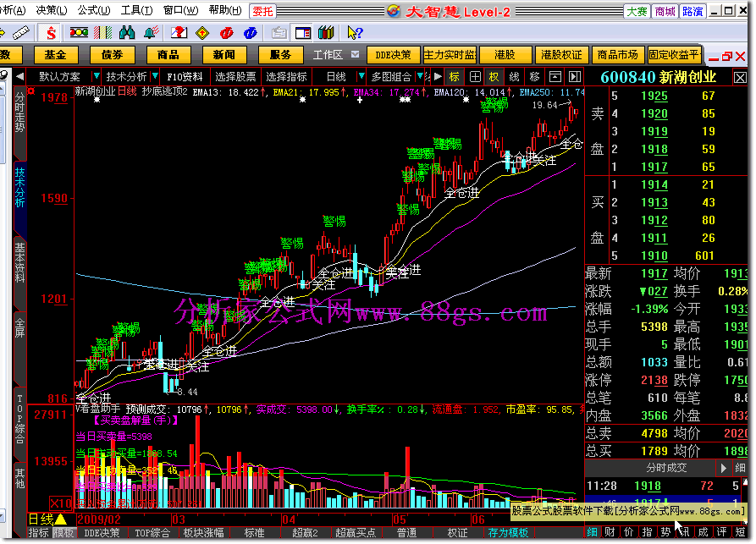Click the 选择股票 button
The image size is (756, 544).
(235, 77)
